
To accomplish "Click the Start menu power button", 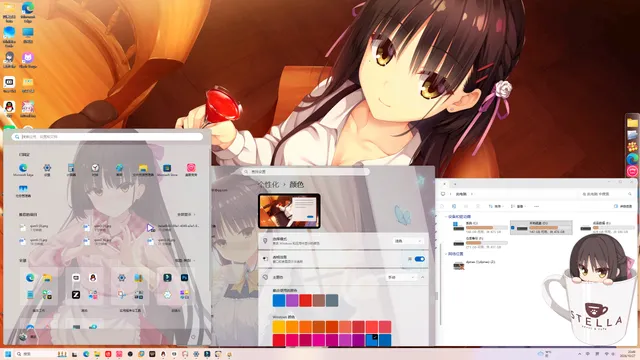I will coord(193,337).
